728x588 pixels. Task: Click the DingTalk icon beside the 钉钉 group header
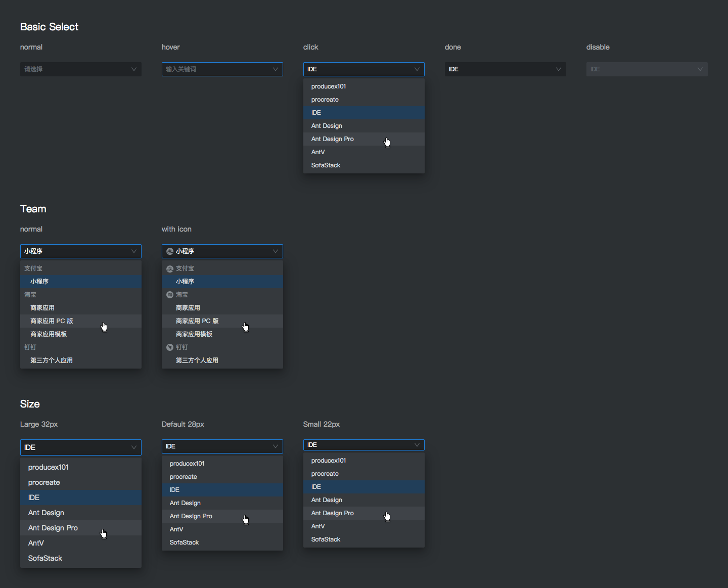click(x=170, y=347)
